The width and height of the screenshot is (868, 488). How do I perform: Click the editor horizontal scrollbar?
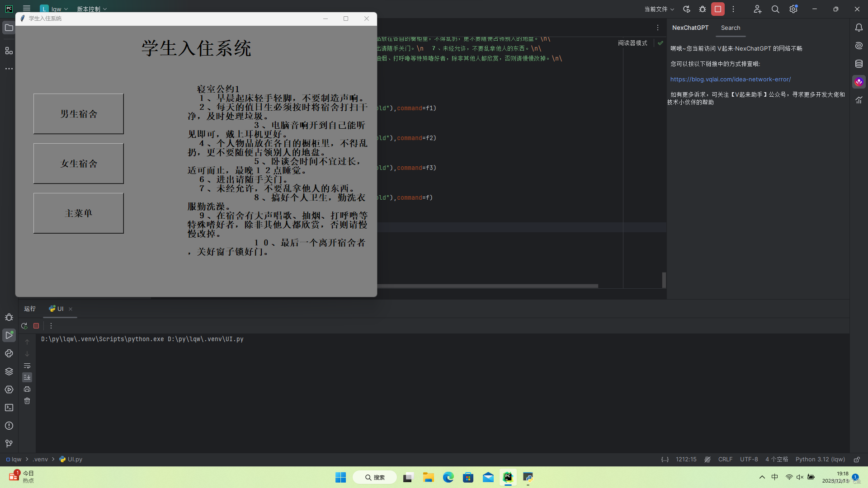pos(487,286)
